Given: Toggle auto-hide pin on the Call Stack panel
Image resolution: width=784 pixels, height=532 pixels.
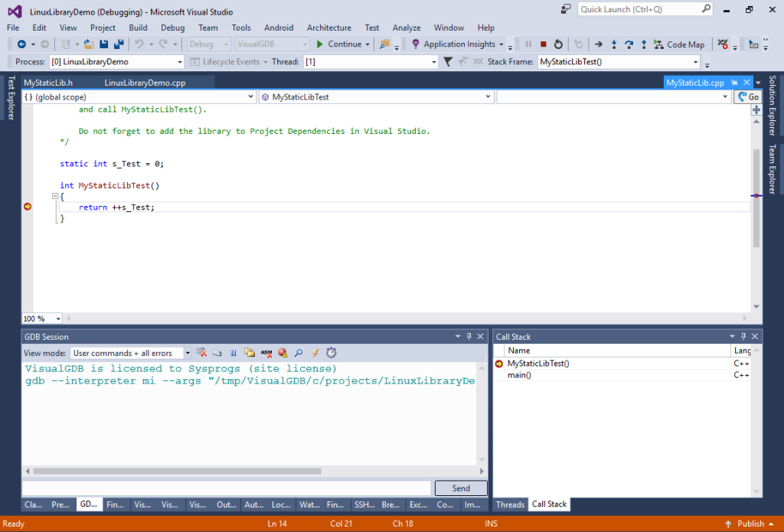Looking at the screenshot, I should click(743, 336).
